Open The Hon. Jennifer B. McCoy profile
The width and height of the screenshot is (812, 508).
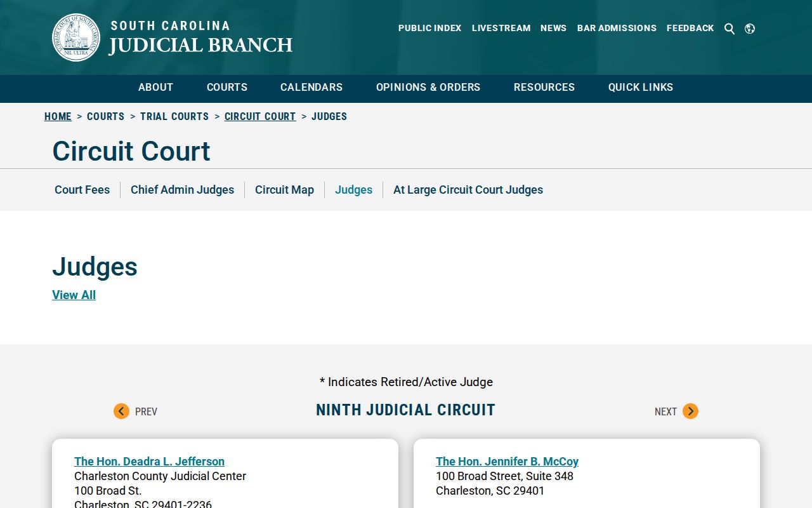[x=507, y=462]
